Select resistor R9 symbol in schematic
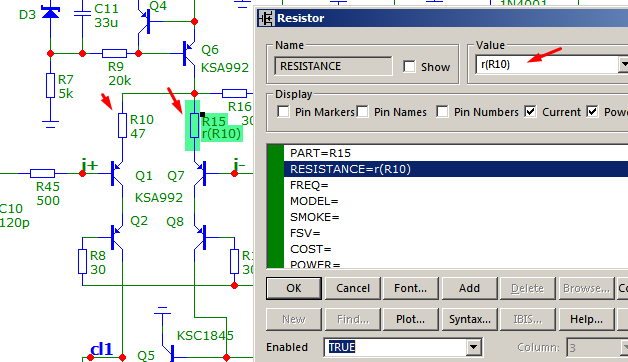628x362 pixels. point(114,53)
